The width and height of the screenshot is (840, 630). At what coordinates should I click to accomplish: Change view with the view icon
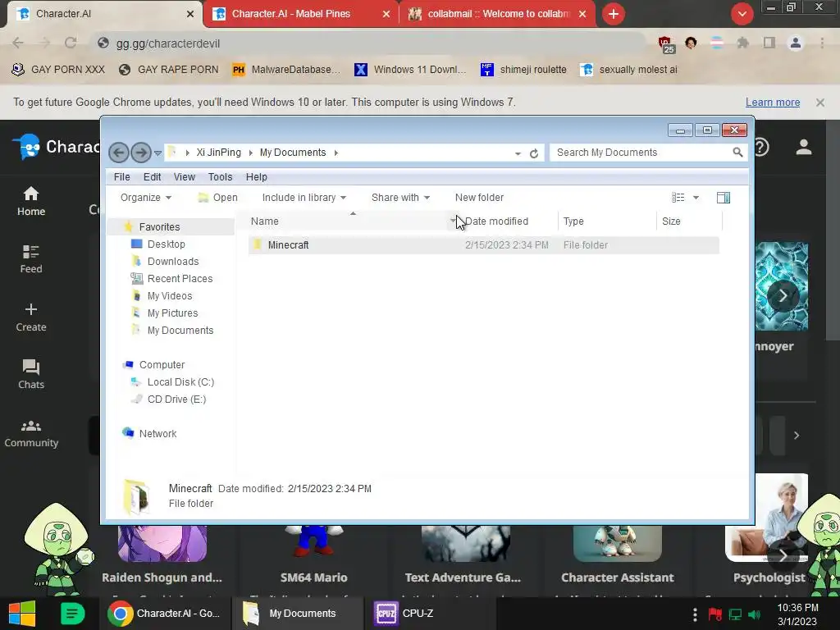678,198
